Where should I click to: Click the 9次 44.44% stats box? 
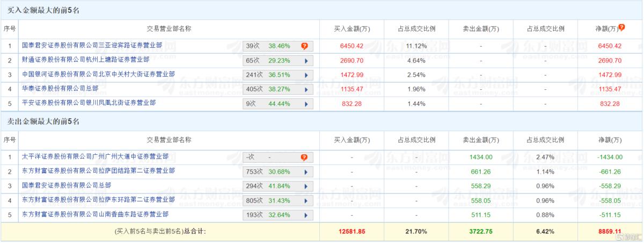click(x=278, y=104)
